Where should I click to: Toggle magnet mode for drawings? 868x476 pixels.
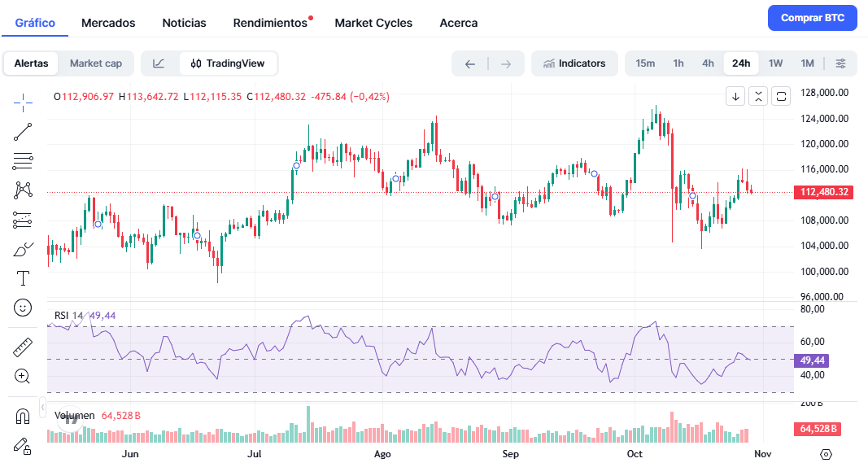click(x=23, y=416)
